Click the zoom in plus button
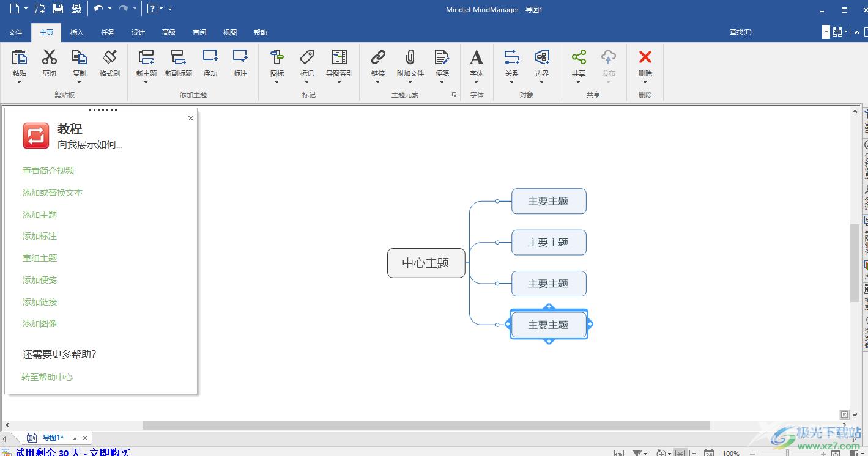 (823, 453)
